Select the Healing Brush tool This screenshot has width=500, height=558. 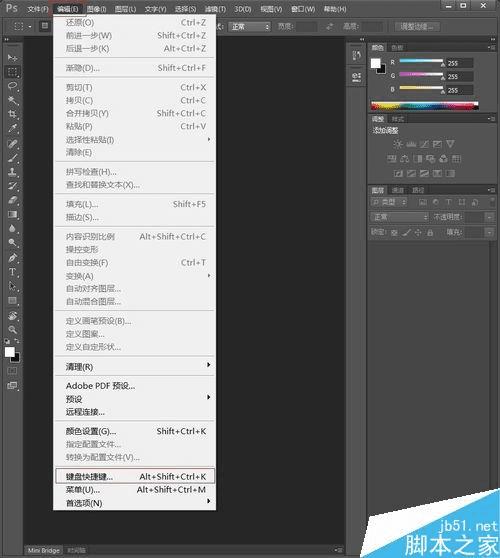(12, 144)
